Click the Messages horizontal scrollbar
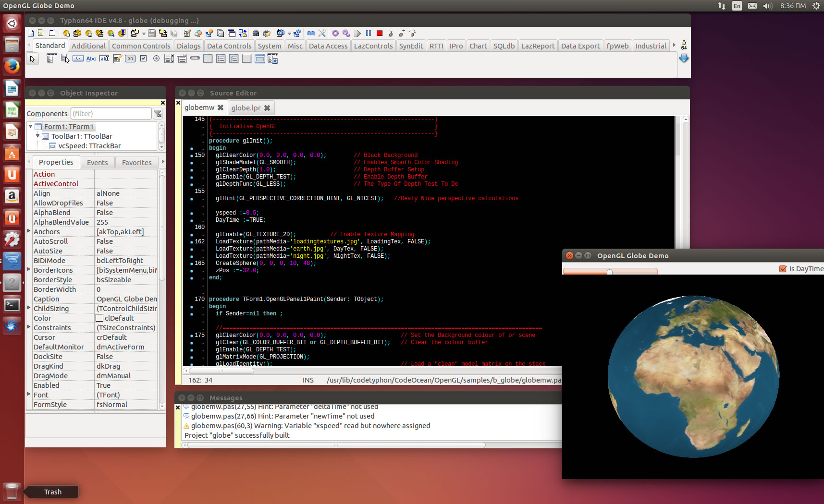The image size is (824, 504). click(336, 445)
